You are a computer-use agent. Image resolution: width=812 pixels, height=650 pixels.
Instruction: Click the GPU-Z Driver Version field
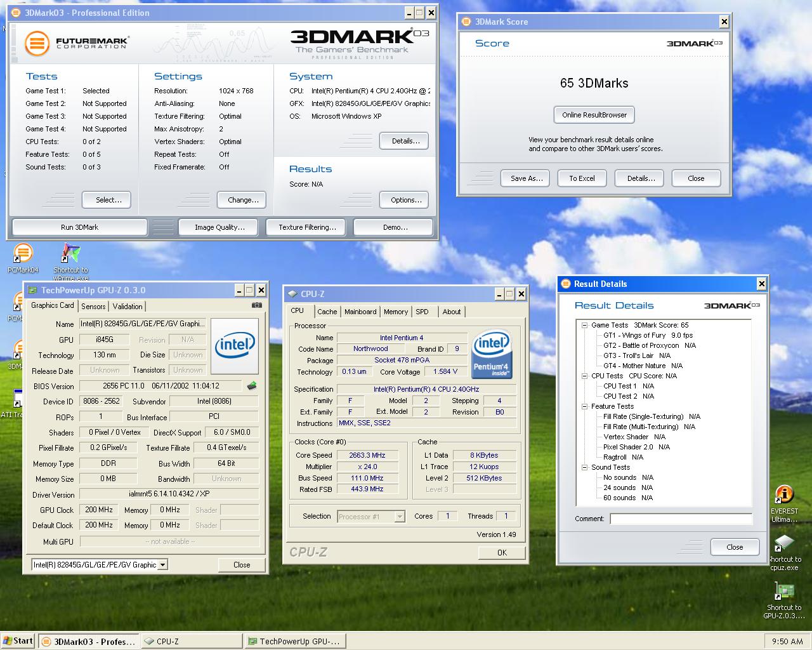click(x=169, y=494)
